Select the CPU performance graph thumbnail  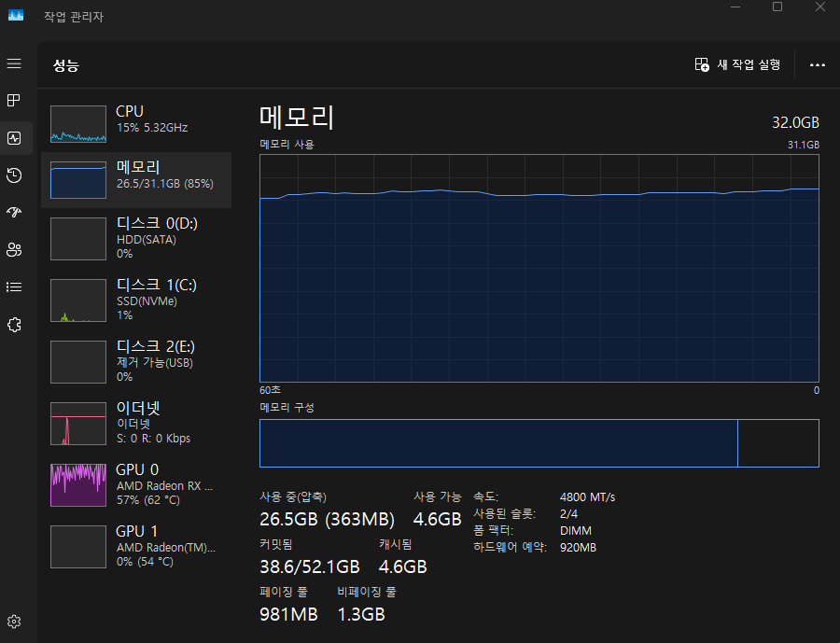click(78, 124)
